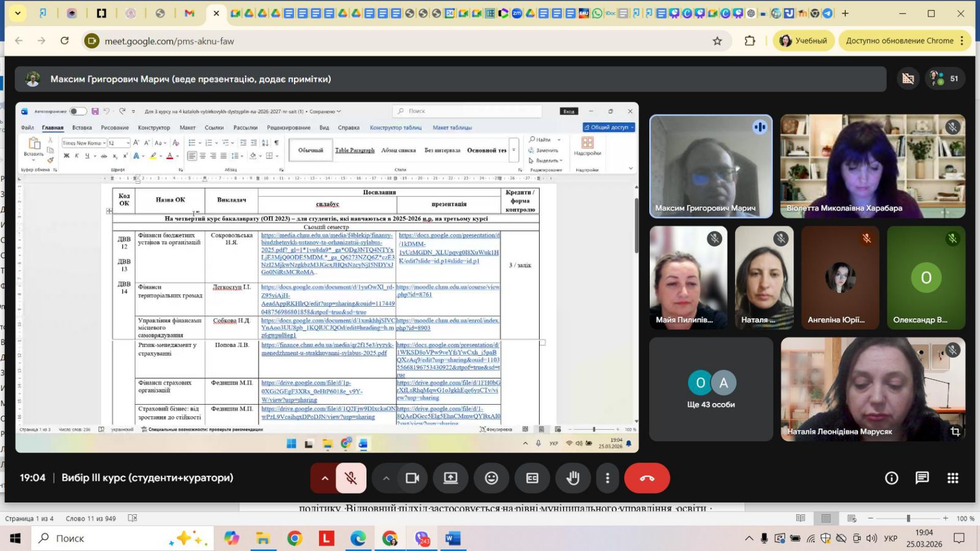Save document with the floppy disk icon
Screen dimensions: 980x551
(95, 111)
